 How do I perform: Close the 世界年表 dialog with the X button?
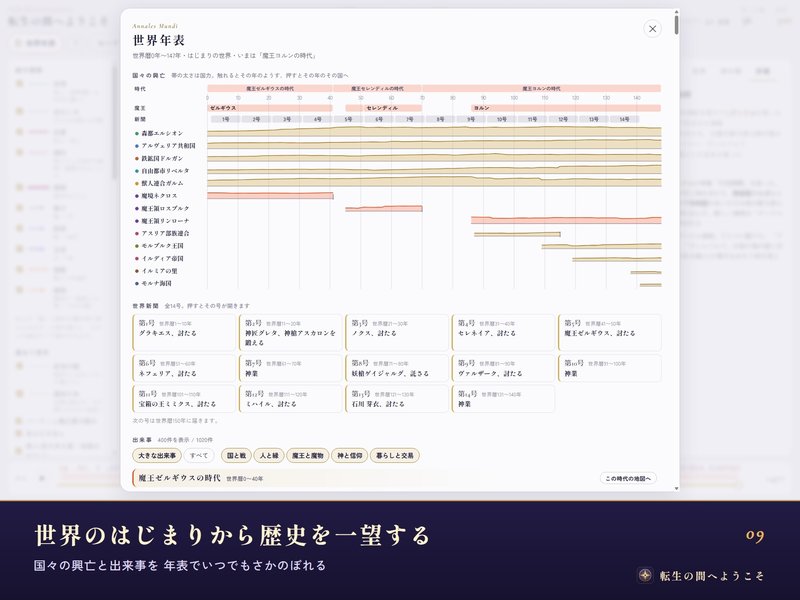(x=652, y=29)
